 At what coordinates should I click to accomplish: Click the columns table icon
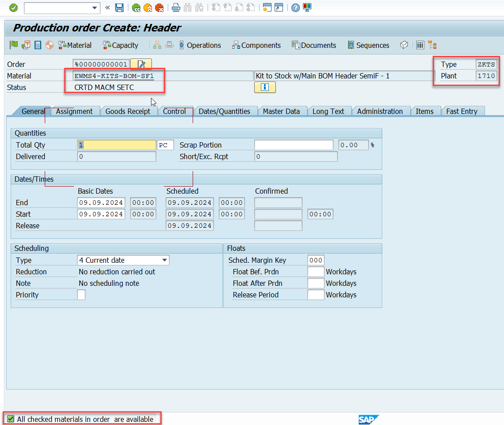point(420,45)
